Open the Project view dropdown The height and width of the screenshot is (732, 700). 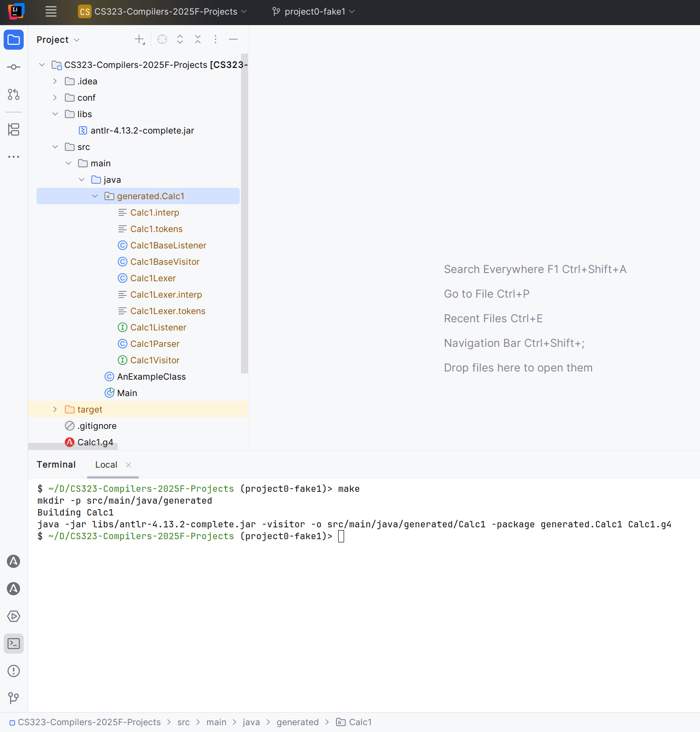point(58,40)
